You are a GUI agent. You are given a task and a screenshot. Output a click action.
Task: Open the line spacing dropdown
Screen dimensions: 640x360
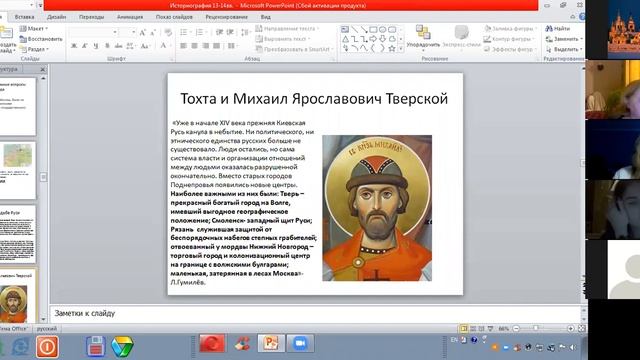pyautogui.click(x=245, y=32)
